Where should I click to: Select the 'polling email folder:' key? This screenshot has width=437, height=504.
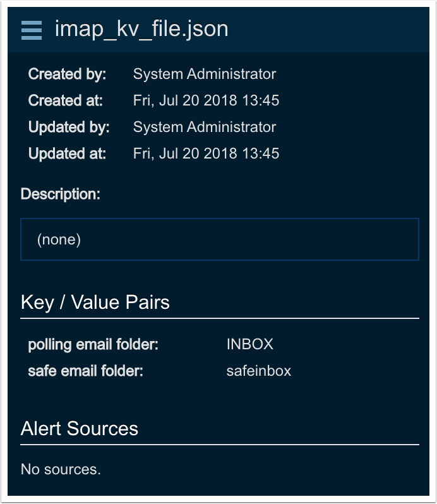[93, 344]
